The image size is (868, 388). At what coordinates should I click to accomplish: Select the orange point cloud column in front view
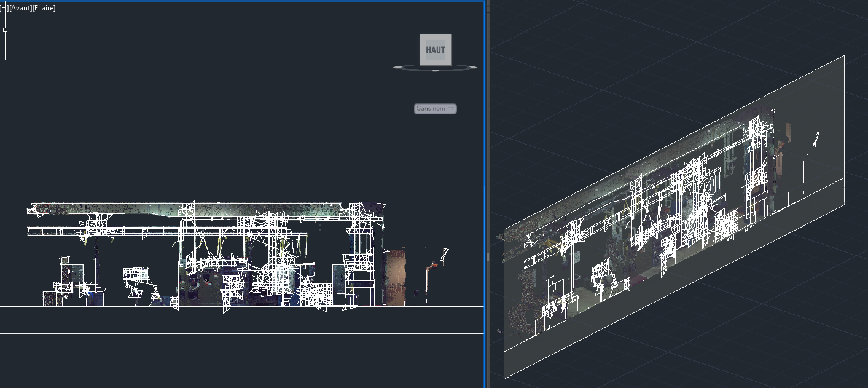tap(395, 277)
